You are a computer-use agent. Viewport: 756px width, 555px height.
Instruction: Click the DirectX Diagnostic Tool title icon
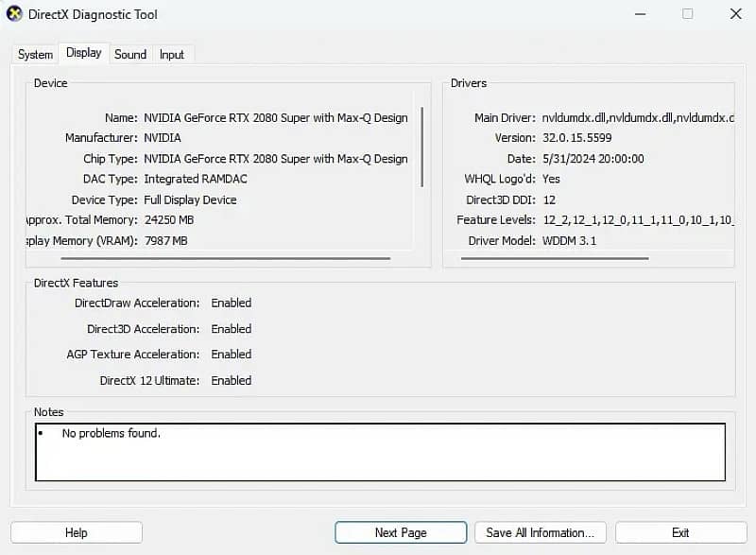(14, 14)
